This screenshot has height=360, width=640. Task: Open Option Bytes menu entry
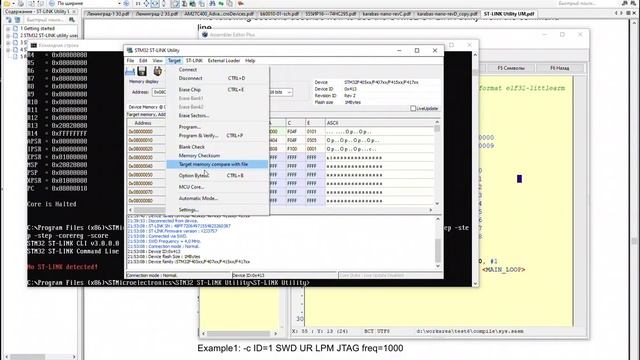(x=218, y=176)
